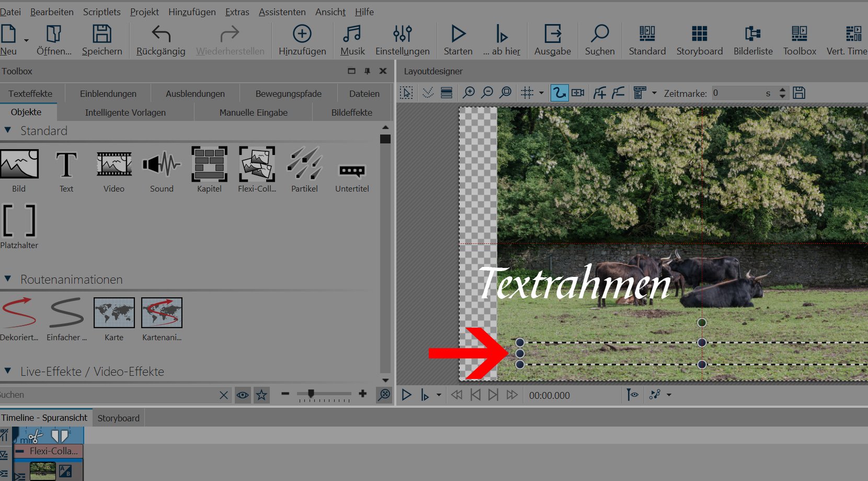Open the Extras menu

(x=237, y=12)
